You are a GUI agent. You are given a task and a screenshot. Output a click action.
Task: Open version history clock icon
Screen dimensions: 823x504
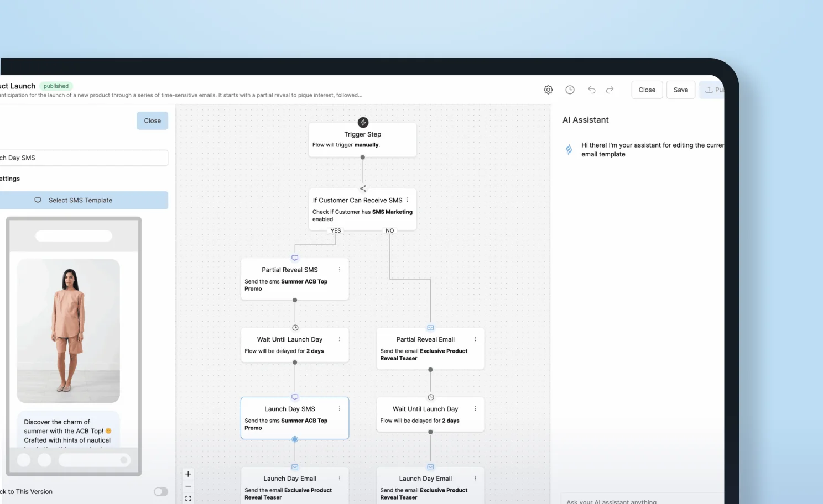pos(570,90)
